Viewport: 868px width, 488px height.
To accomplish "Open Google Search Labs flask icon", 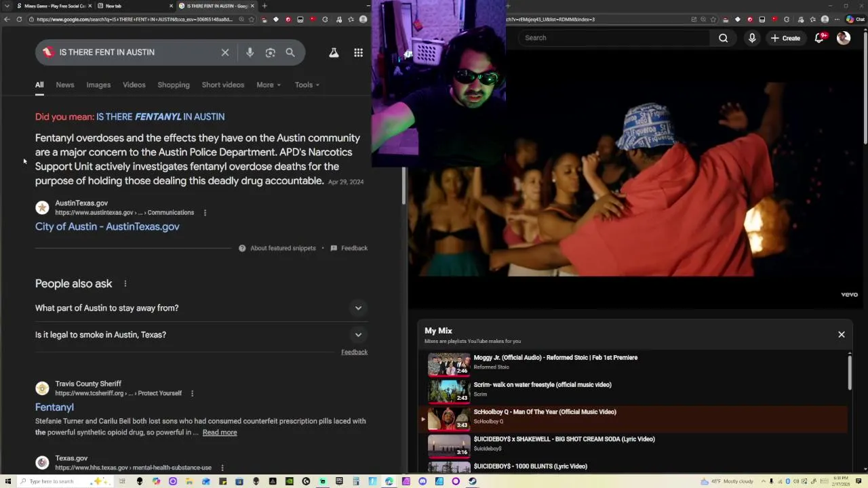I will 334,52.
